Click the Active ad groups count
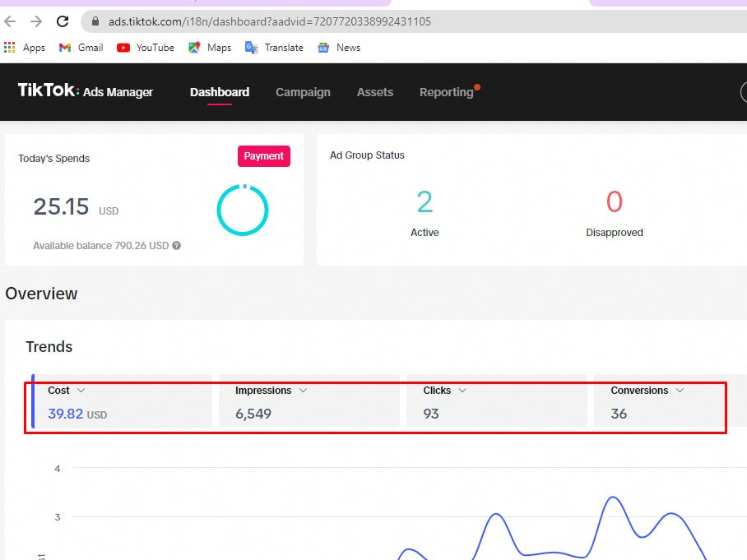 pyautogui.click(x=425, y=202)
